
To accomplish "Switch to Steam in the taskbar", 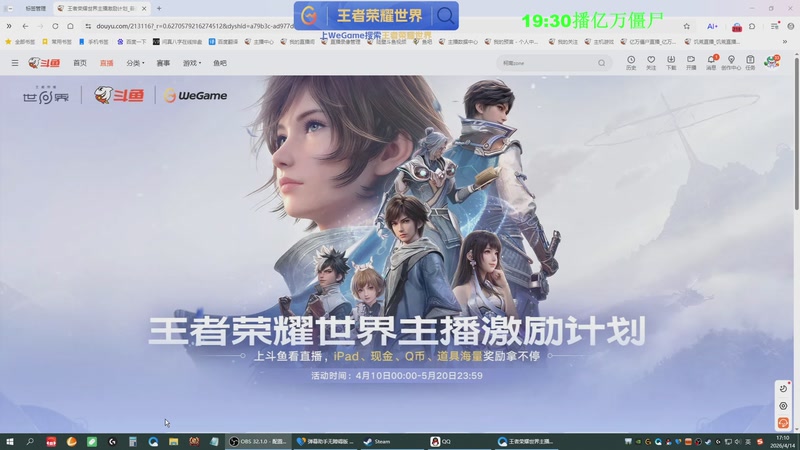I will pos(378,442).
